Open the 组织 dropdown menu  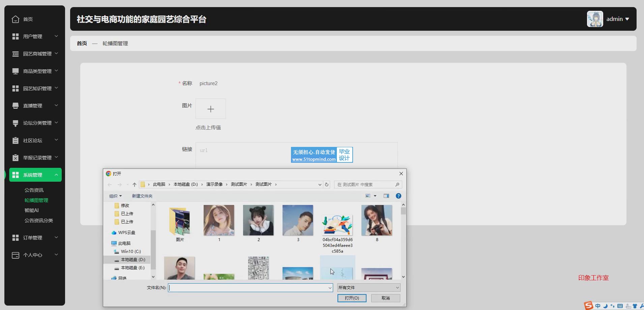115,196
